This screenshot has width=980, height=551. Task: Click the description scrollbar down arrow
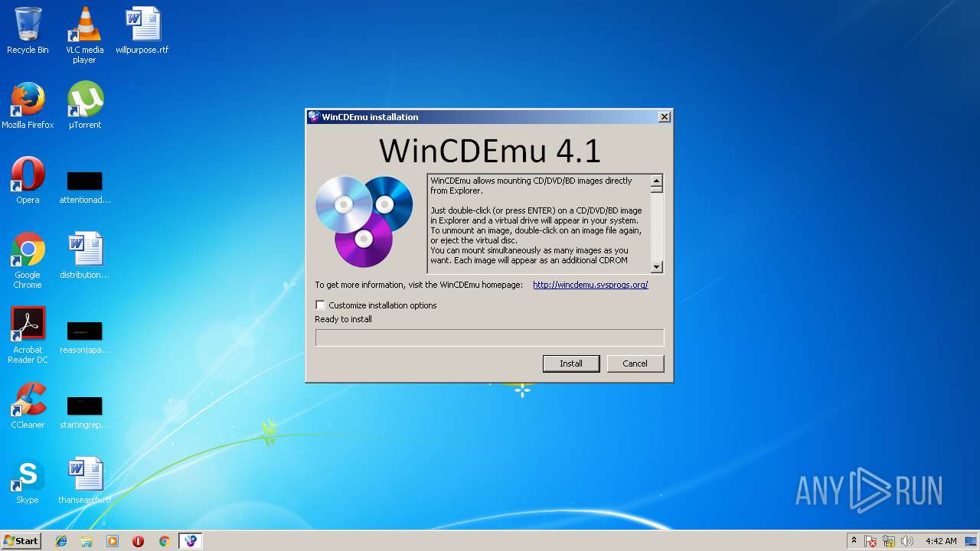pyautogui.click(x=656, y=267)
